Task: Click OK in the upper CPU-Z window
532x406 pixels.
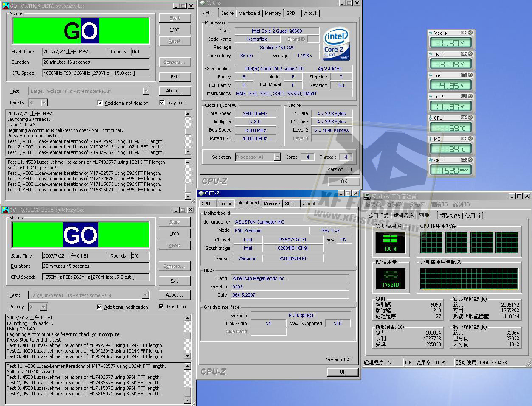Action: point(344,181)
